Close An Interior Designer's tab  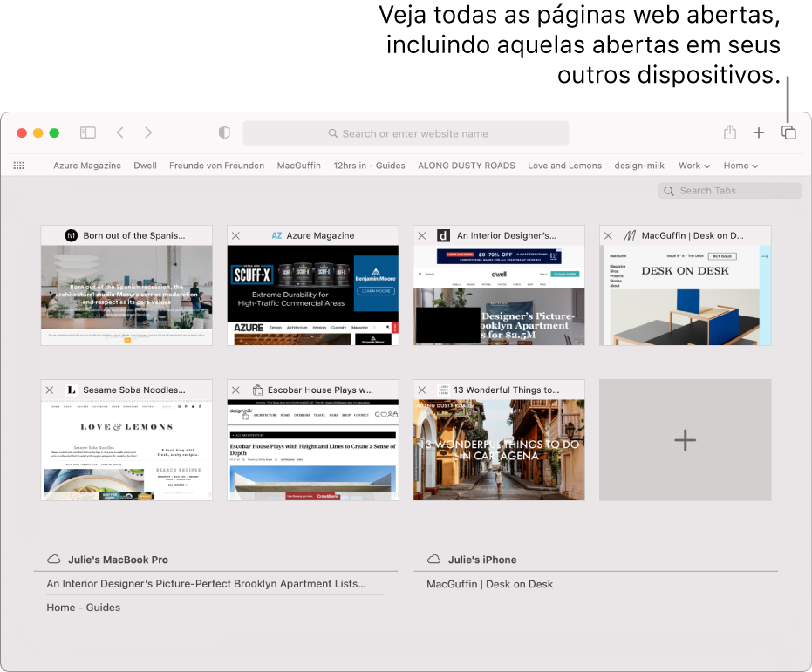pos(422,236)
